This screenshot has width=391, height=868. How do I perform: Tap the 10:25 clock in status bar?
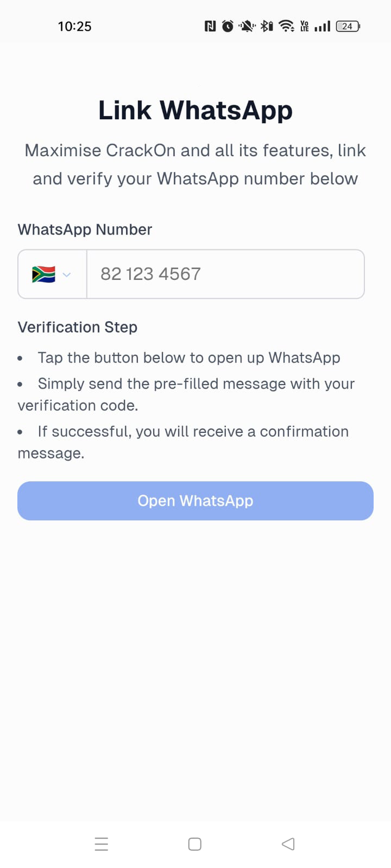(75, 26)
